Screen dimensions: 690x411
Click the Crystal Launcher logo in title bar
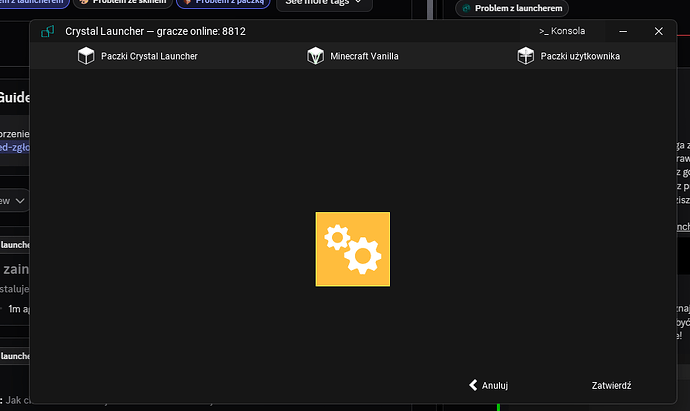47,31
